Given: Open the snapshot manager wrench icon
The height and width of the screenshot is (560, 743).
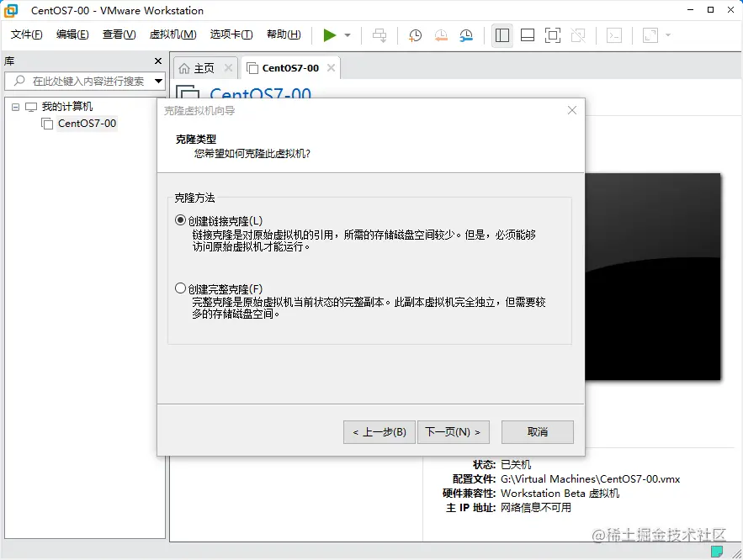Looking at the screenshot, I should pos(466,35).
